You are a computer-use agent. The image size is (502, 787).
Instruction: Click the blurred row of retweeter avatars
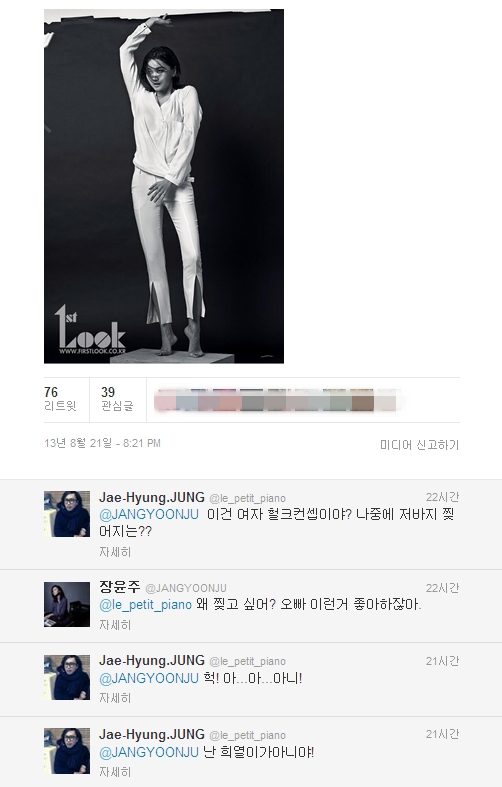(276, 401)
